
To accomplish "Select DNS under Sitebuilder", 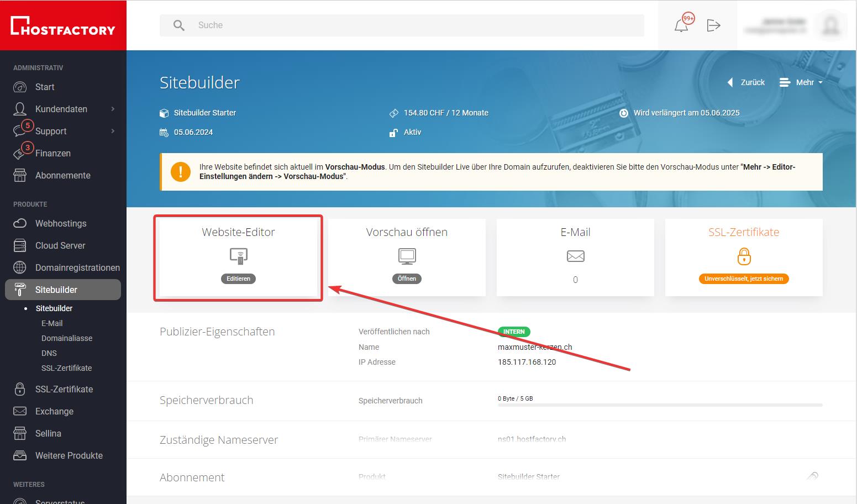I will pyautogui.click(x=49, y=353).
